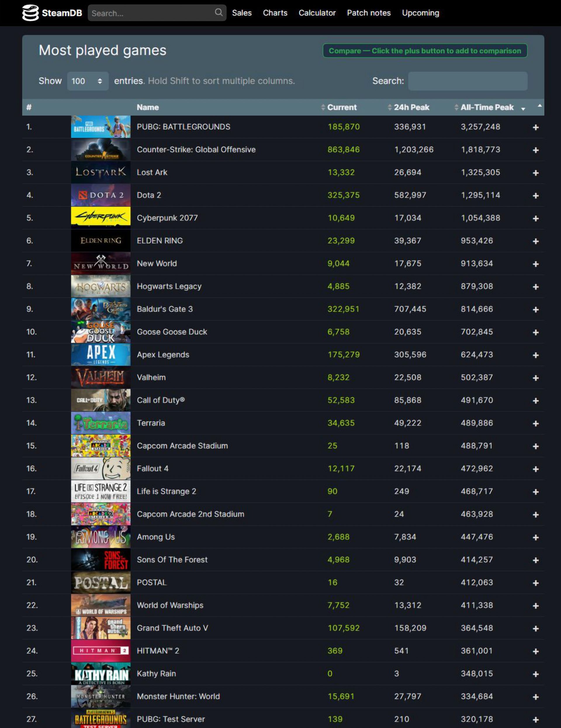
Task: Click the POSTAL banner thumbnail
Action: (101, 582)
